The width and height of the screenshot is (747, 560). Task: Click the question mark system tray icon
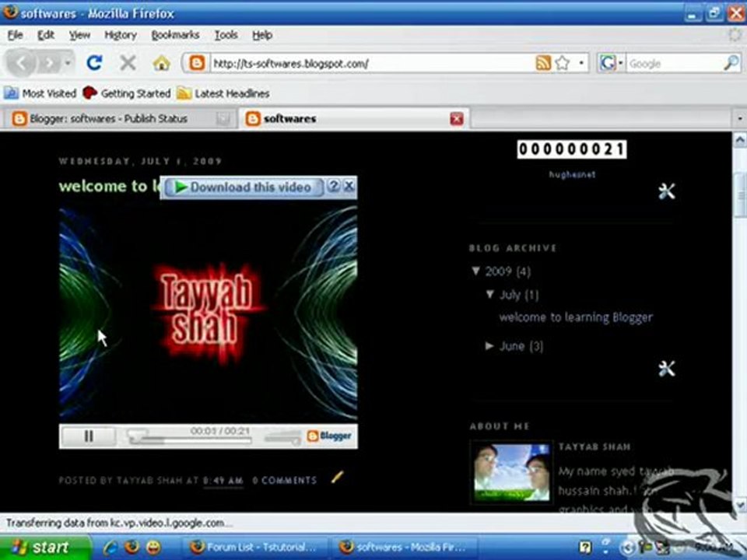tap(585, 548)
